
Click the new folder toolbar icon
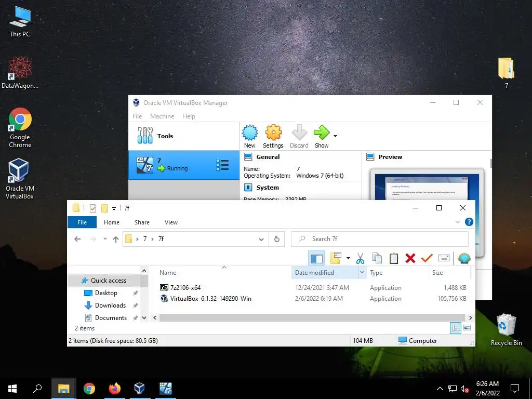pyautogui.click(x=336, y=258)
